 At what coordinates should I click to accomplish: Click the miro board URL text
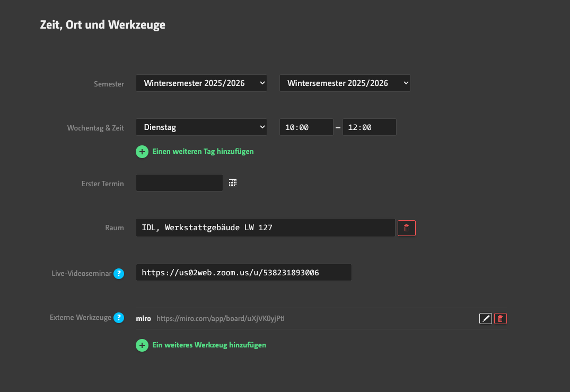coord(220,319)
